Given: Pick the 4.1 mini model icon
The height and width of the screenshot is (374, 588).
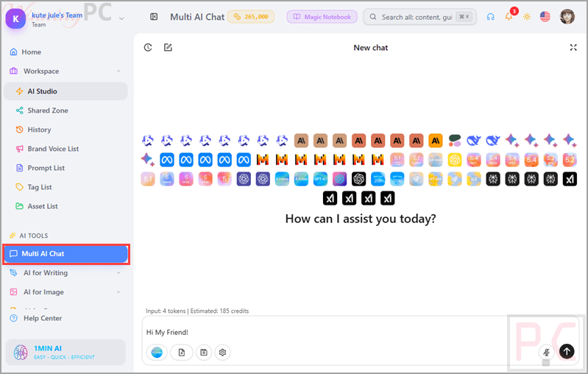Looking at the screenshot, I should [301, 179].
